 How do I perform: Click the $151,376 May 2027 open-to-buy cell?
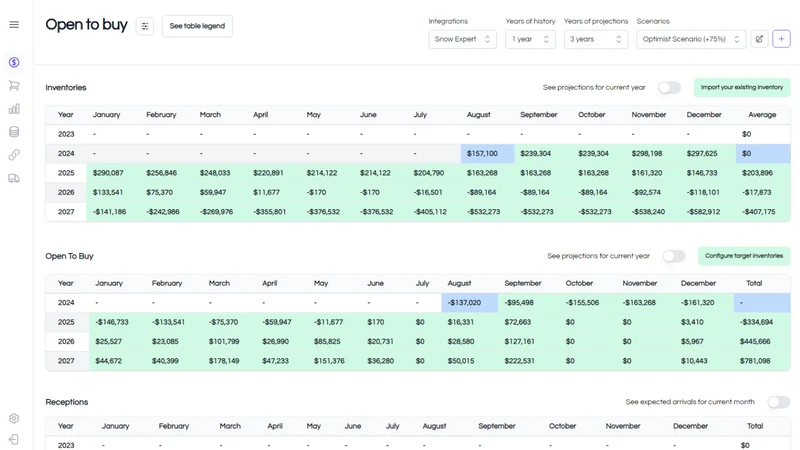(334, 361)
